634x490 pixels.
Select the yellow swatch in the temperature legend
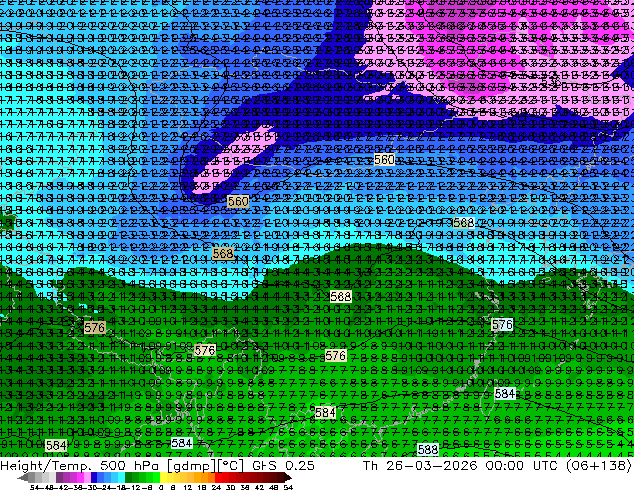pyautogui.click(x=163, y=478)
